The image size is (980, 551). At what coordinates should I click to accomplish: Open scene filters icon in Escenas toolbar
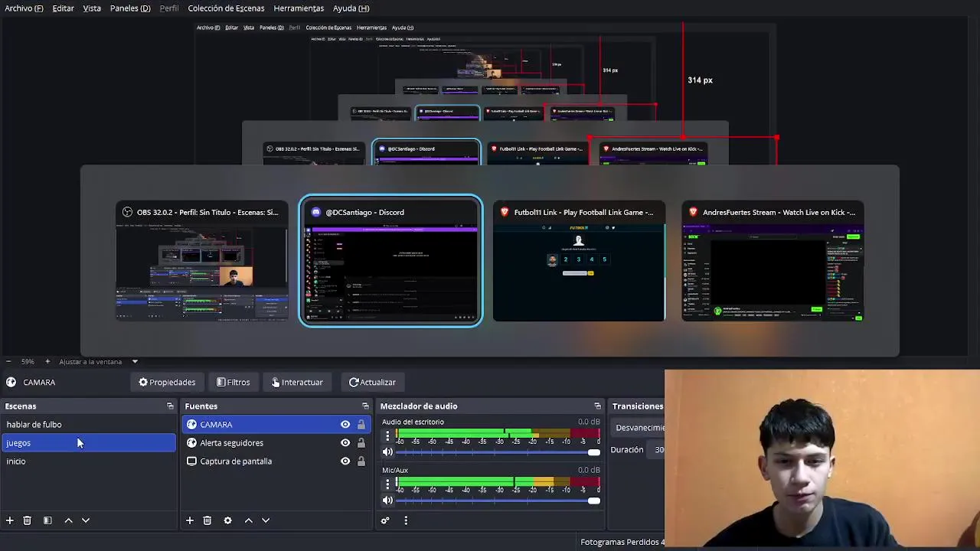[x=47, y=520]
